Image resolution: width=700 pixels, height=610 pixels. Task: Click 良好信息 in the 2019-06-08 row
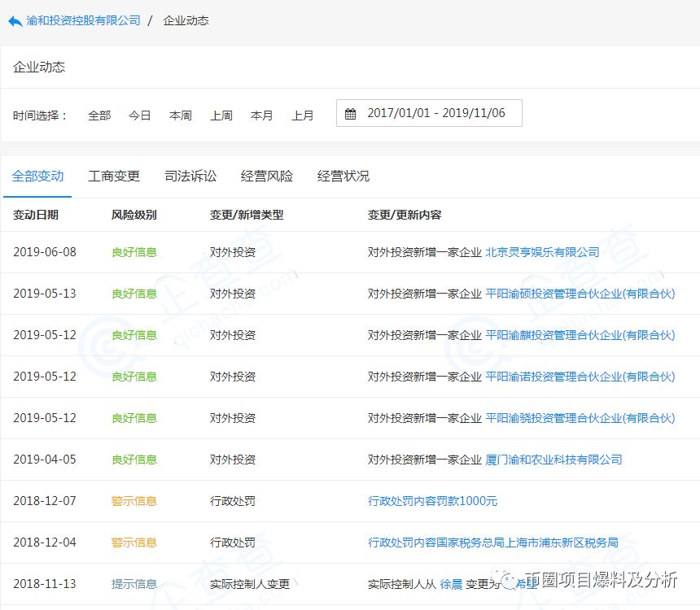tap(134, 253)
